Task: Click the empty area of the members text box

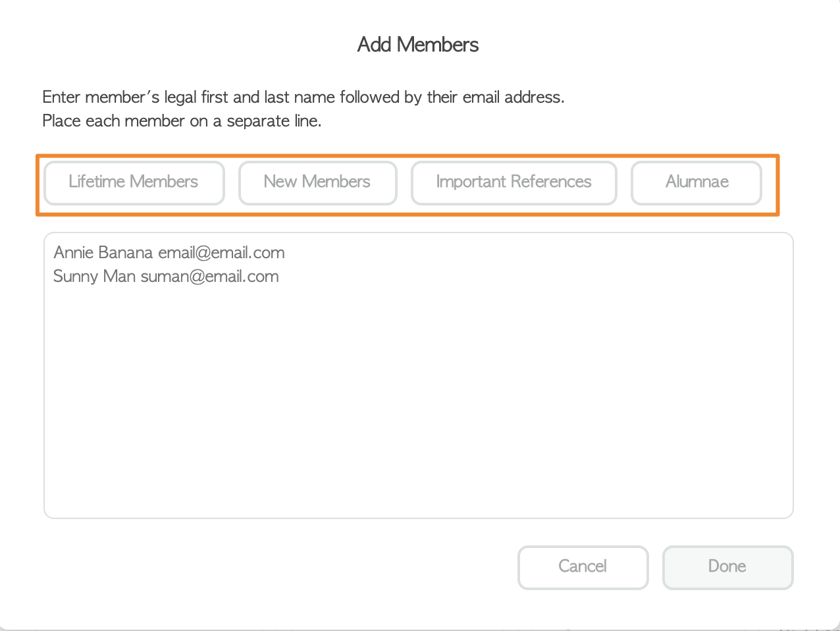Action: point(419,395)
